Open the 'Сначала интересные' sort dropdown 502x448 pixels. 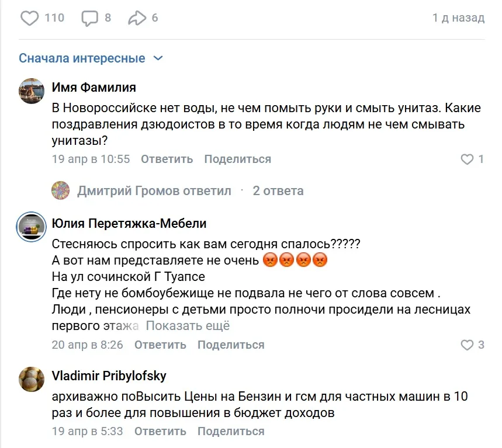click(91, 58)
